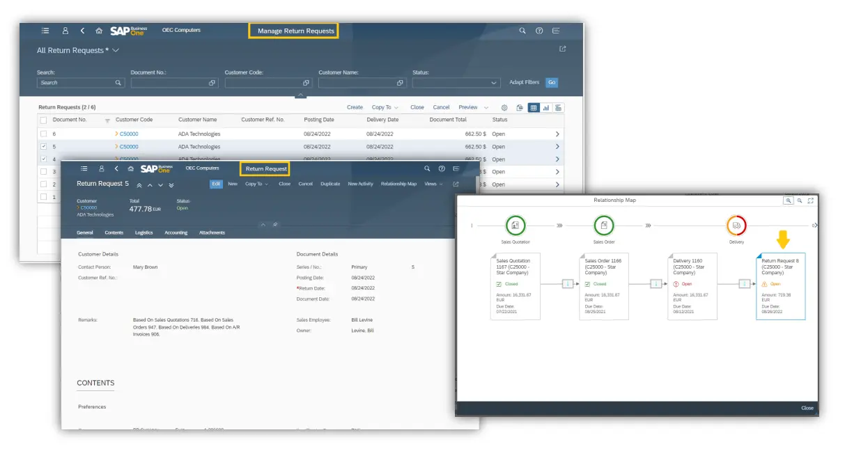The image size is (868, 451).
Task: Switch to Logistics tab
Action: pos(144,232)
